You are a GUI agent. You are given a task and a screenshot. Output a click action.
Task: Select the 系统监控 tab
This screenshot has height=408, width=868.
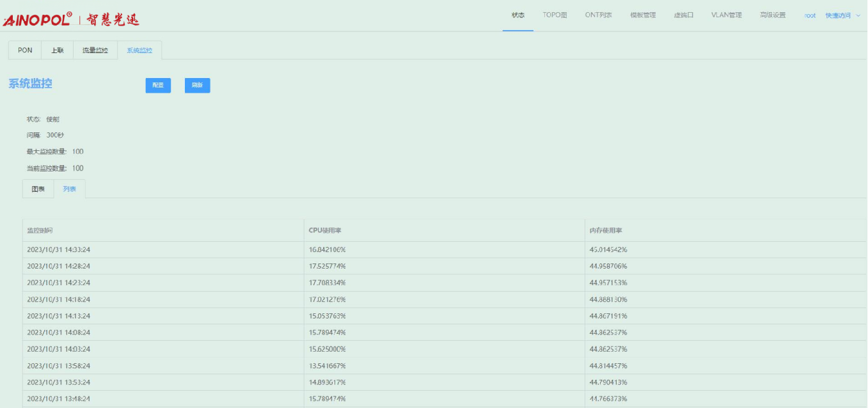[x=139, y=51]
